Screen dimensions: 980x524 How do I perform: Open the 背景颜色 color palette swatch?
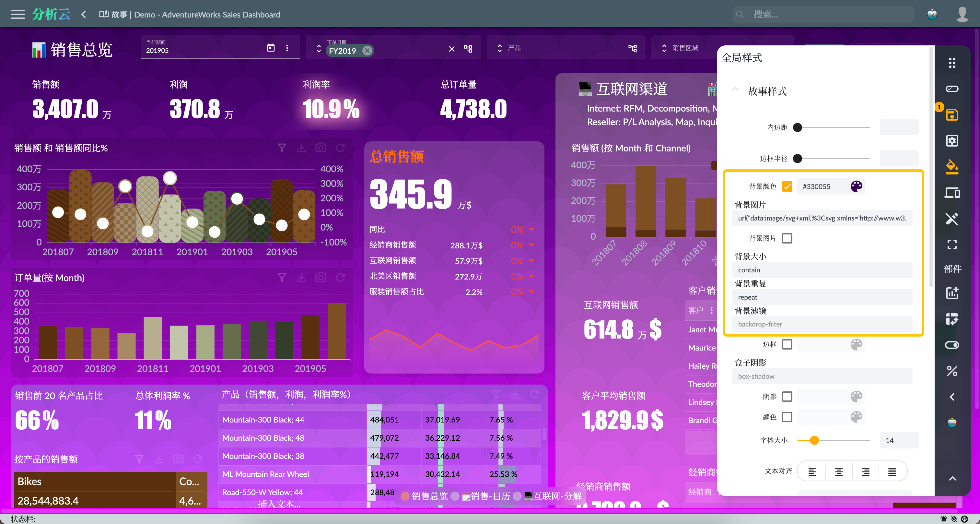856,186
